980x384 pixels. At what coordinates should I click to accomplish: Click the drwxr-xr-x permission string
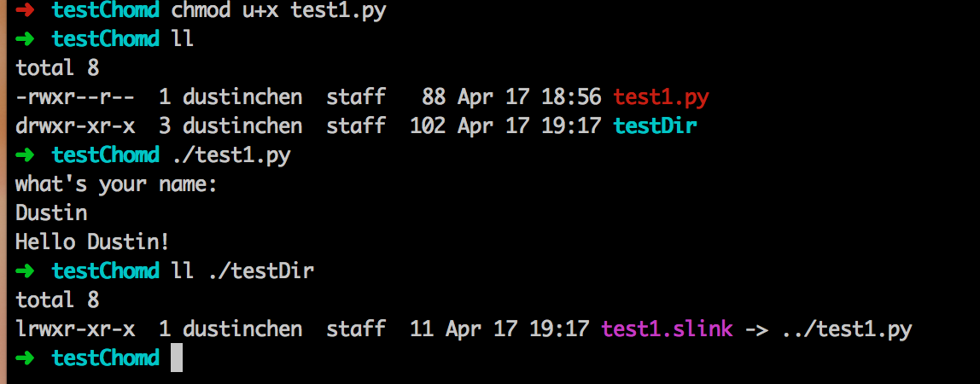[x=75, y=126]
